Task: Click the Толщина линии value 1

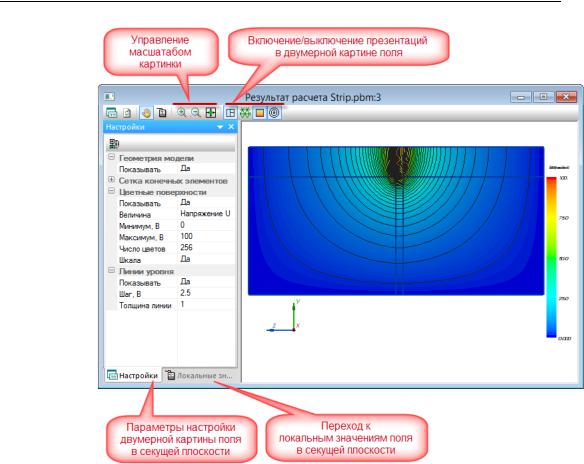Action: tap(207, 305)
